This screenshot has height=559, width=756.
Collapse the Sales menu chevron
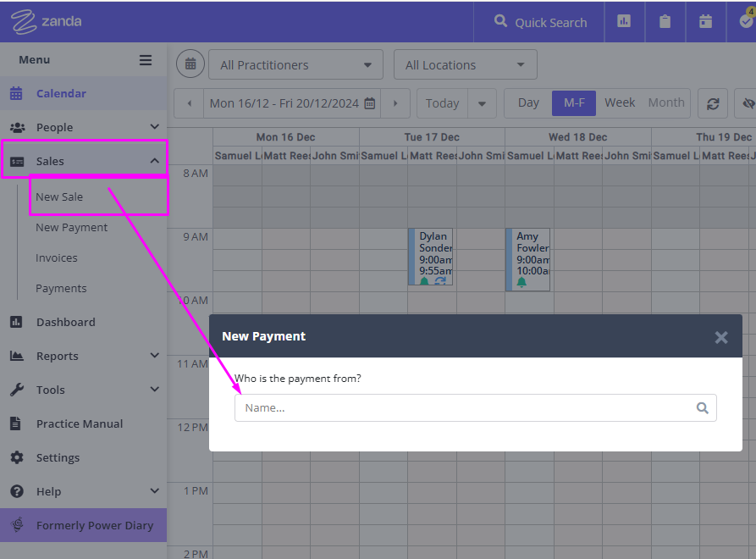(154, 161)
